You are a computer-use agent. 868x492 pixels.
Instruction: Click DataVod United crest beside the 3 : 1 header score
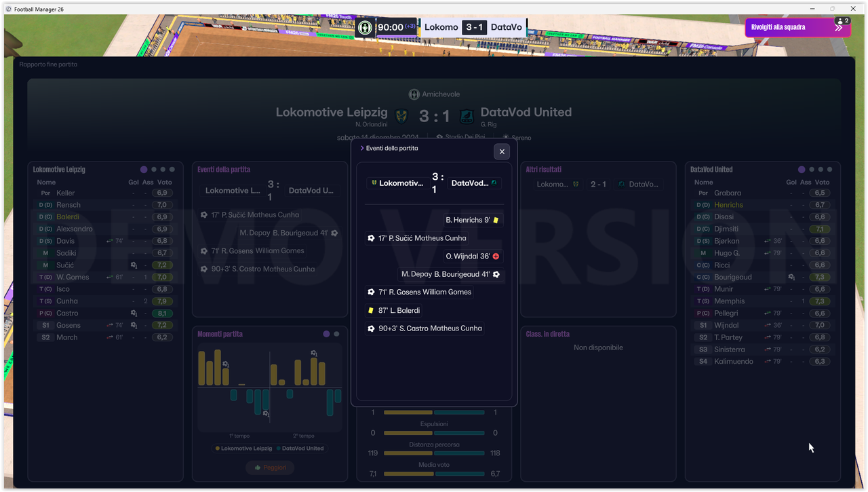tap(467, 116)
